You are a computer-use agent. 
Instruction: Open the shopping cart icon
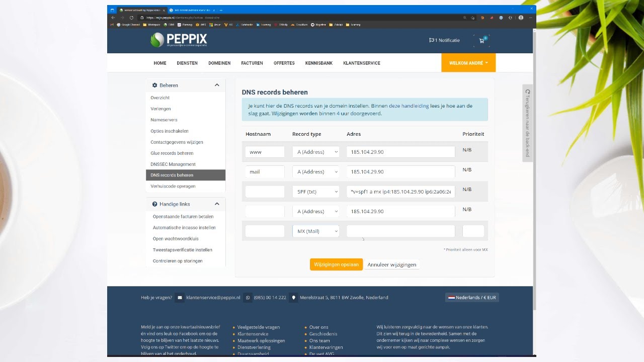click(x=481, y=40)
